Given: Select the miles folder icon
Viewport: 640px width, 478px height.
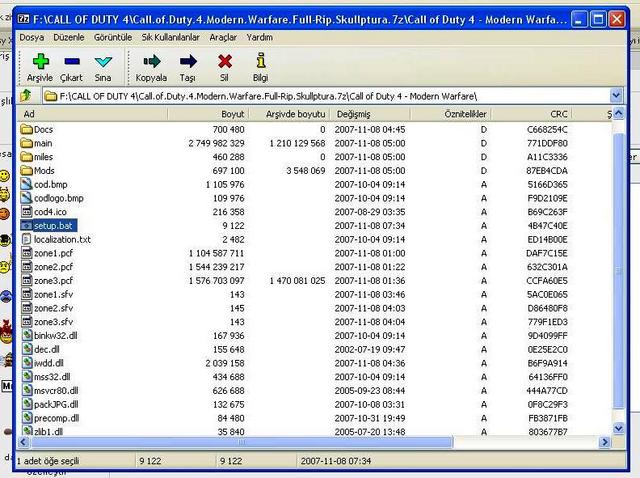Looking at the screenshot, I should tap(27, 157).
